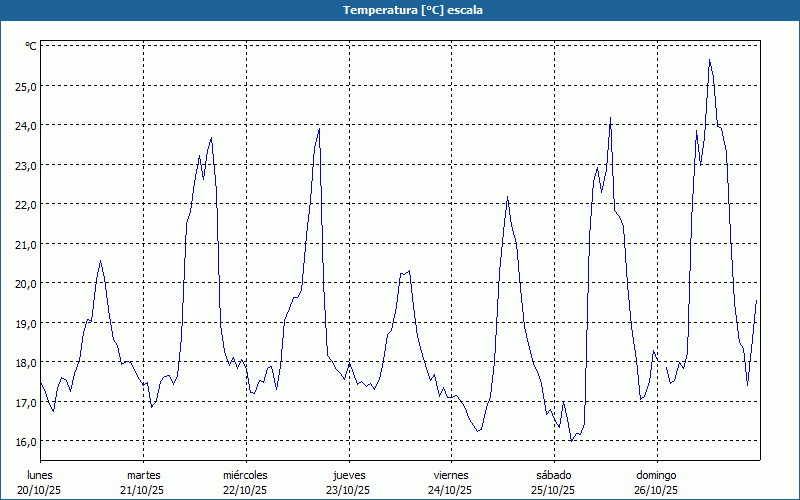Viewport: 800px width, 500px height.
Task: Click the 20/10/25 date label
Action: coord(40,490)
